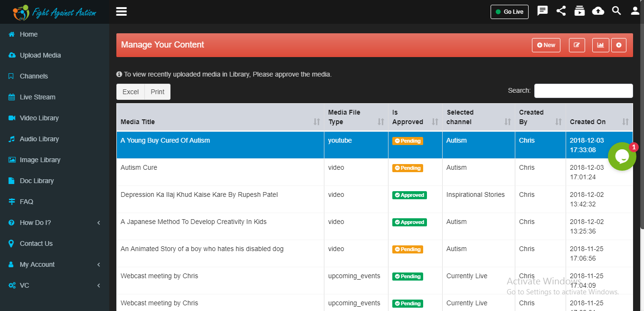Sort by Media File Type column arrows
Viewport: 644px width, 311px height.
381,122
